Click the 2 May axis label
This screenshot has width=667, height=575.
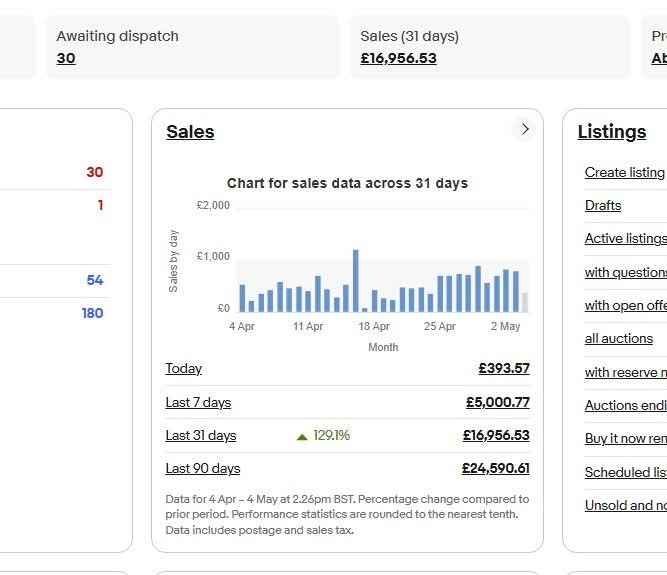pos(505,326)
